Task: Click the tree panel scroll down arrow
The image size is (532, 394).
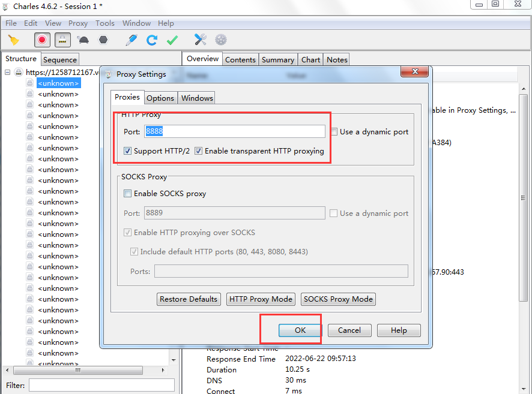Action: 174,360
